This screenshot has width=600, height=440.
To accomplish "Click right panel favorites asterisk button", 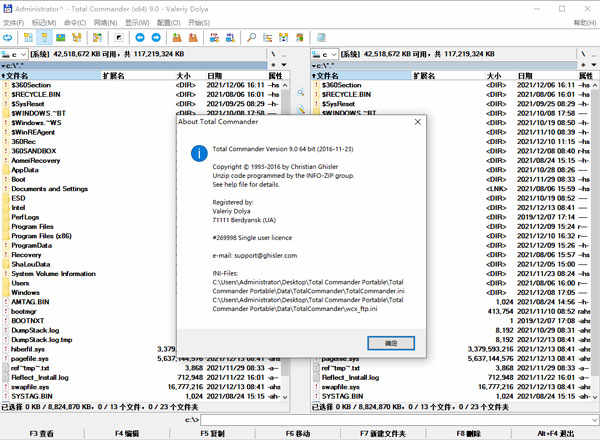I will pyautogui.click(x=583, y=65).
